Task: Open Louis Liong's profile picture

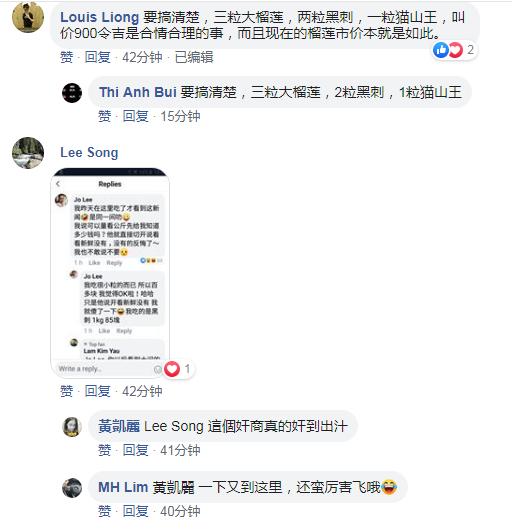Action: [28, 17]
